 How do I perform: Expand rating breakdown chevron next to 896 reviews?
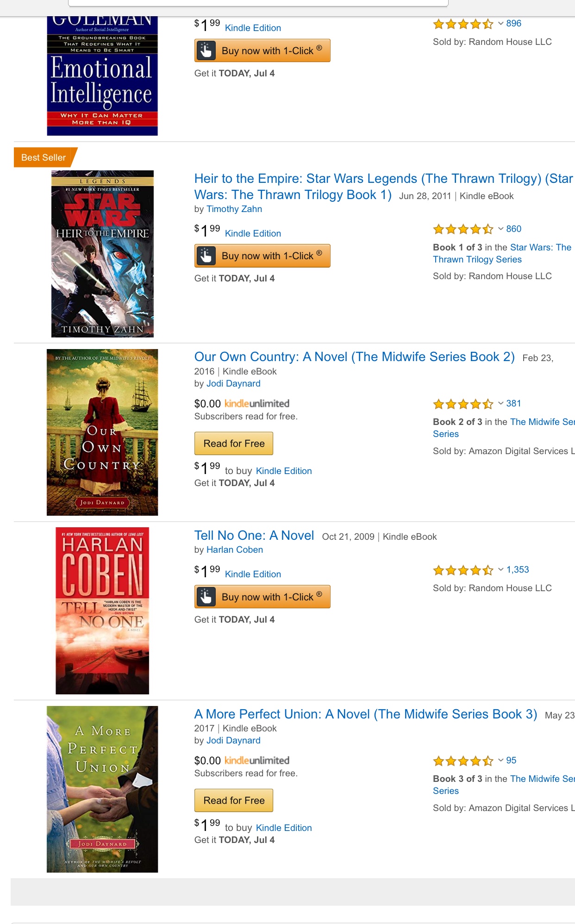click(x=500, y=23)
